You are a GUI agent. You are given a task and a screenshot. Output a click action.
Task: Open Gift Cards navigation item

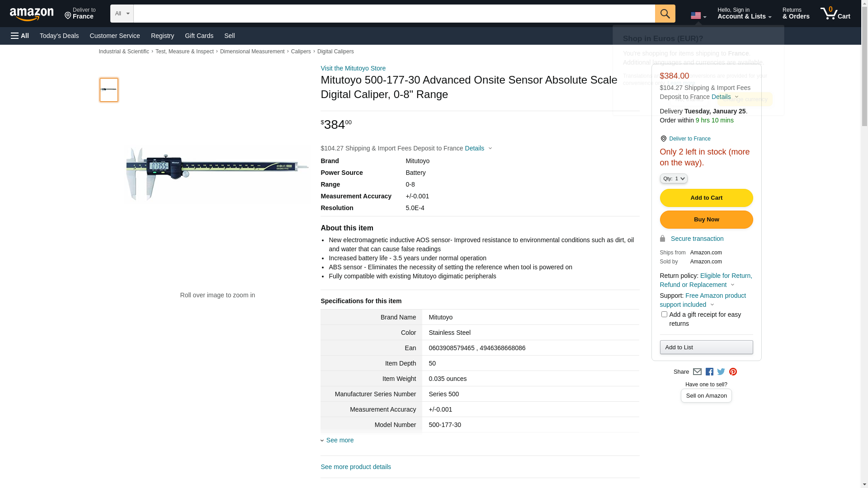[x=199, y=36]
